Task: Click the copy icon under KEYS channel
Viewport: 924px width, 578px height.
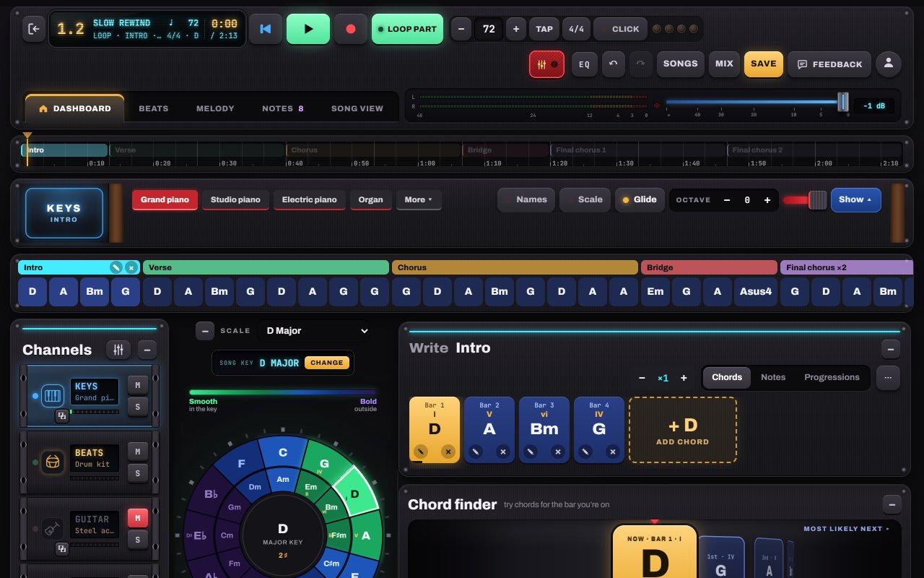Action: [x=62, y=415]
